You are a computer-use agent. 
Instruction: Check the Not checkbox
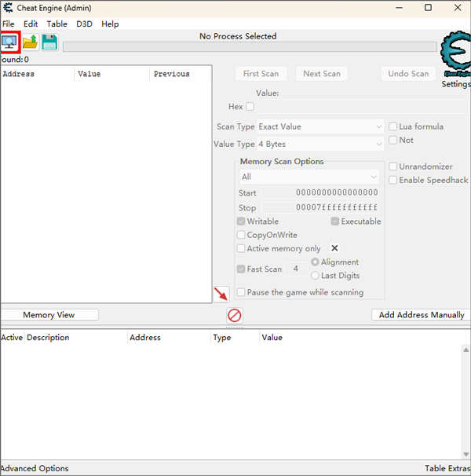pos(393,140)
